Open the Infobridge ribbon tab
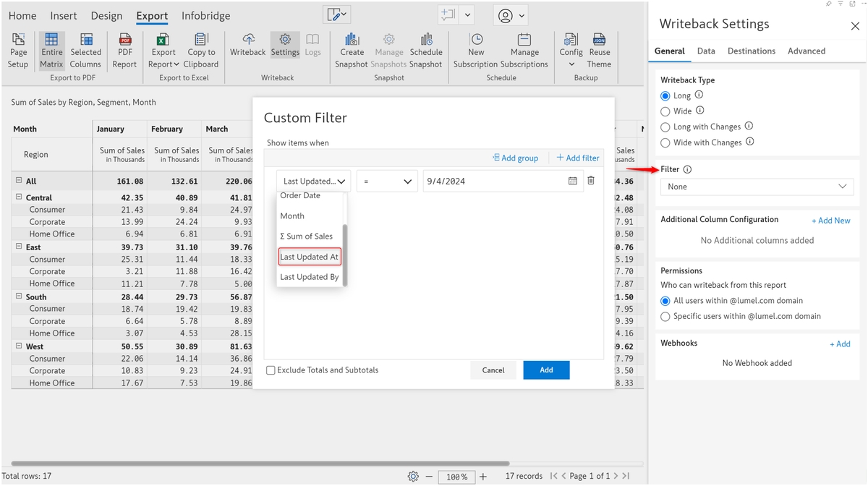The width and height of the screenshot is (868, 486). [x=205, y=16]
